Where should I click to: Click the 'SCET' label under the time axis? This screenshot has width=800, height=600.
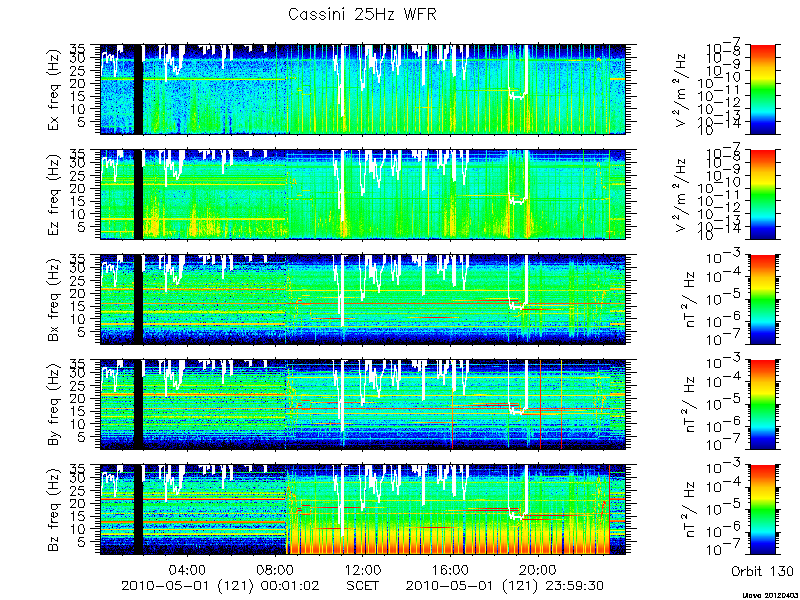pyautogui.click(x=362, y=585)
